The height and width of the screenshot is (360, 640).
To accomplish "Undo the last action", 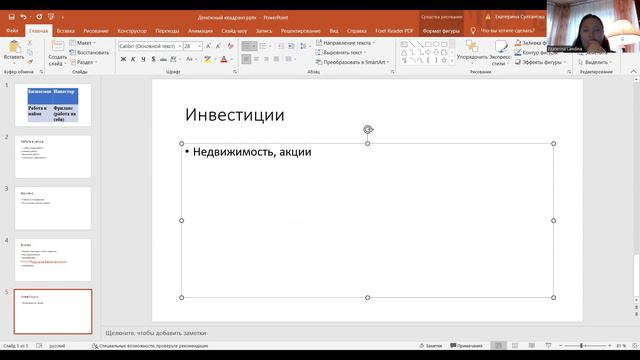I will [x=23, y=17].
